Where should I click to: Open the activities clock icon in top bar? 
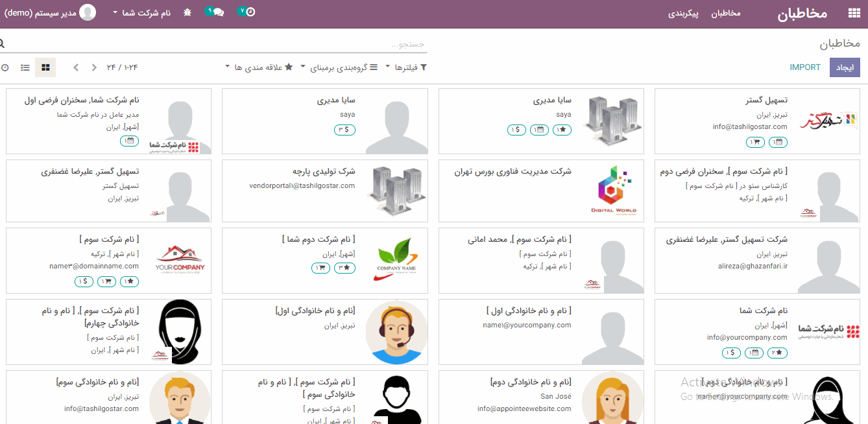click(x=250, y=12)
